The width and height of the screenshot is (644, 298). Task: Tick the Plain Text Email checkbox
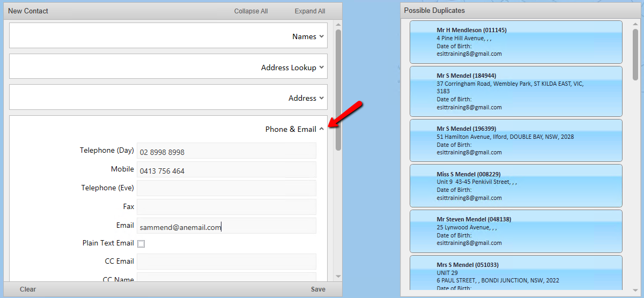click(141, 244)
